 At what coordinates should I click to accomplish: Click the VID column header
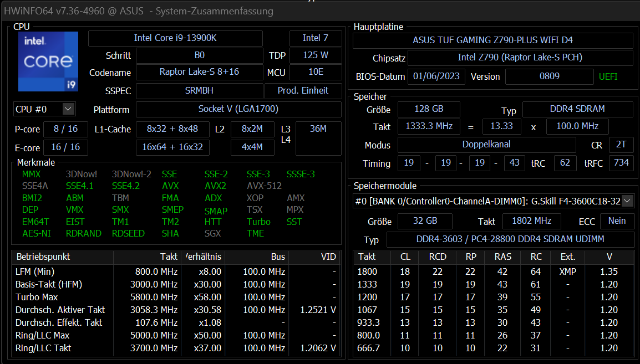pyautogui.click(x=314, y=257)
